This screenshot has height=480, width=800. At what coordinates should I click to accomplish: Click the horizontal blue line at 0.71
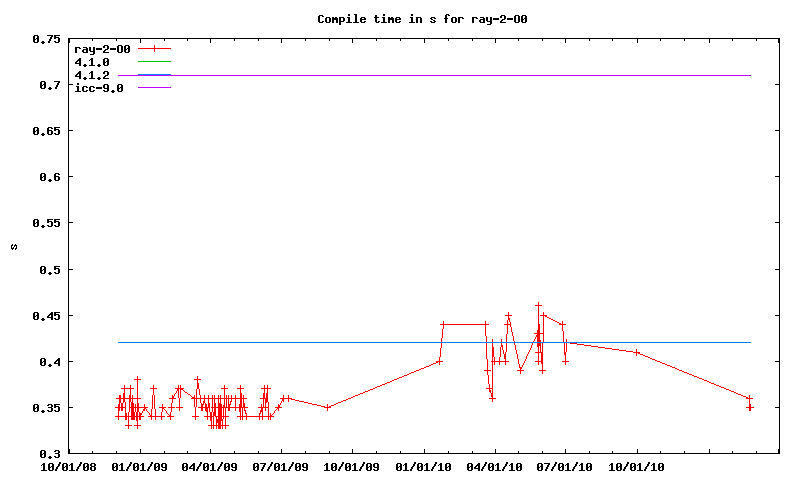(x=450, y=75)
